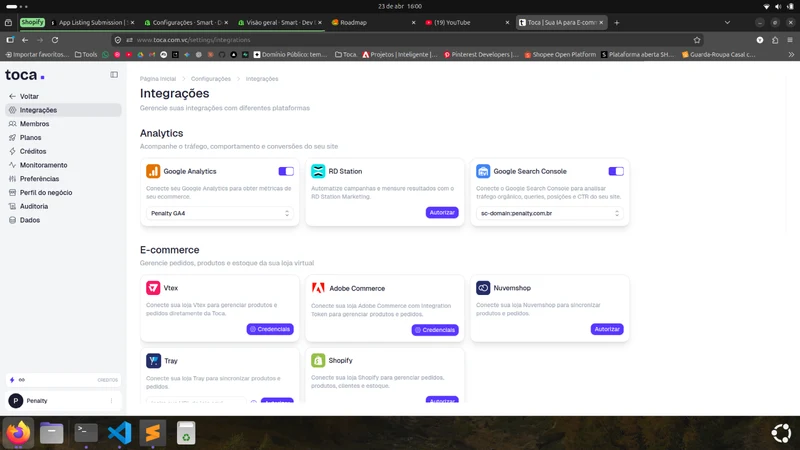800x450 pixels.
Task: Click the créditos indicator in sidebar
Action: tap(63, 380)
